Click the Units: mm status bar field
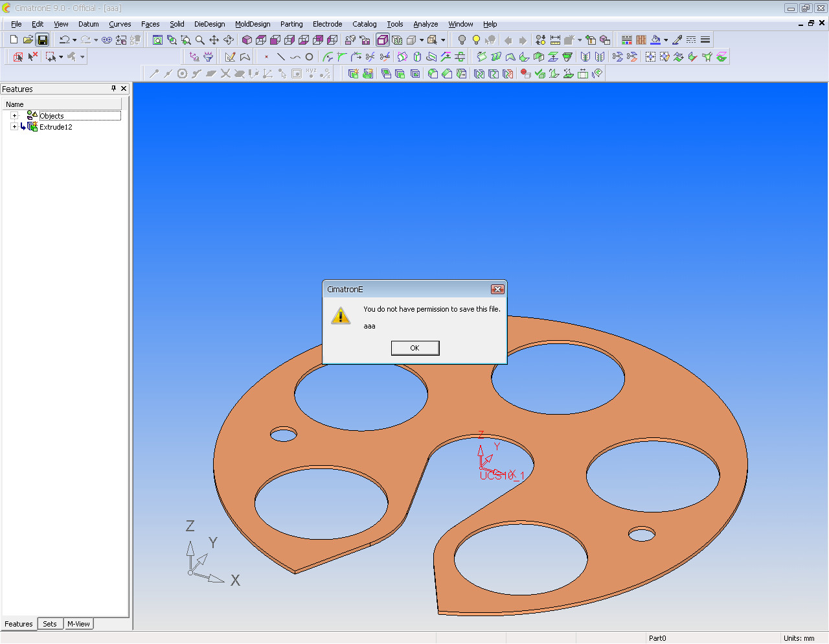This screenshot has height=644, width=829. [x=799, y=638]
